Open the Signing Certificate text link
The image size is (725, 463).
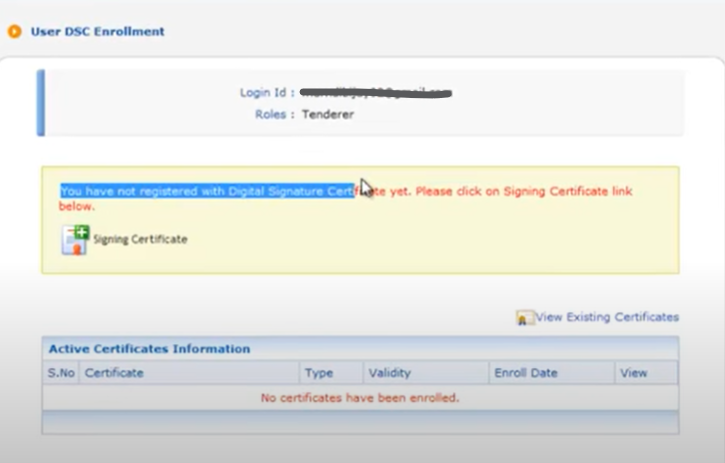[x=140, y=239]
